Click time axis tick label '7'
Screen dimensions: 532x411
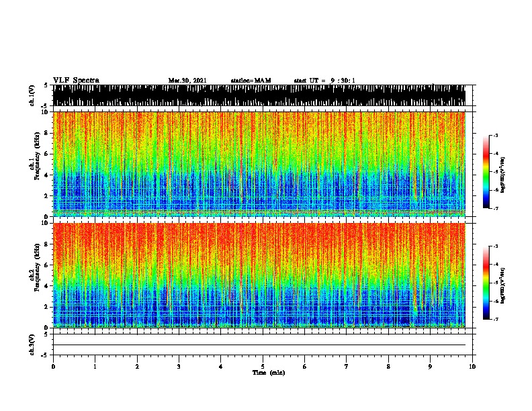coord(347,367)
